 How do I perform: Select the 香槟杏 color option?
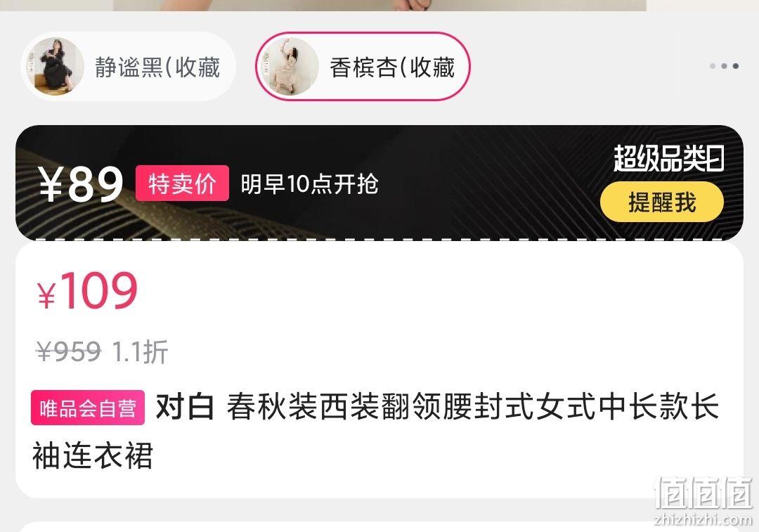pyautogui.click(x=363, y=66)
